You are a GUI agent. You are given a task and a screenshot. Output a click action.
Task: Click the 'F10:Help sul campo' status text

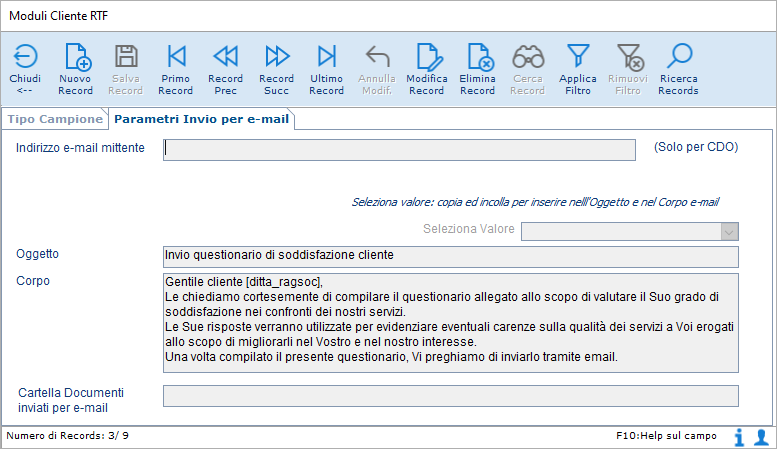[666, 436]
